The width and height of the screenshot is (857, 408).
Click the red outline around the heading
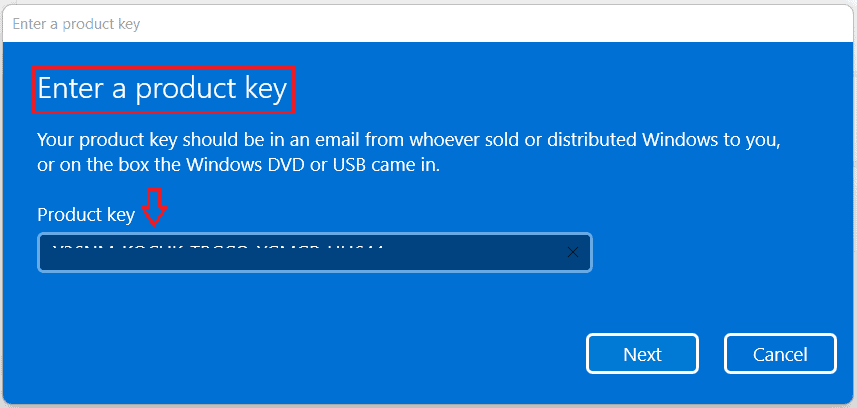[294, 92]
